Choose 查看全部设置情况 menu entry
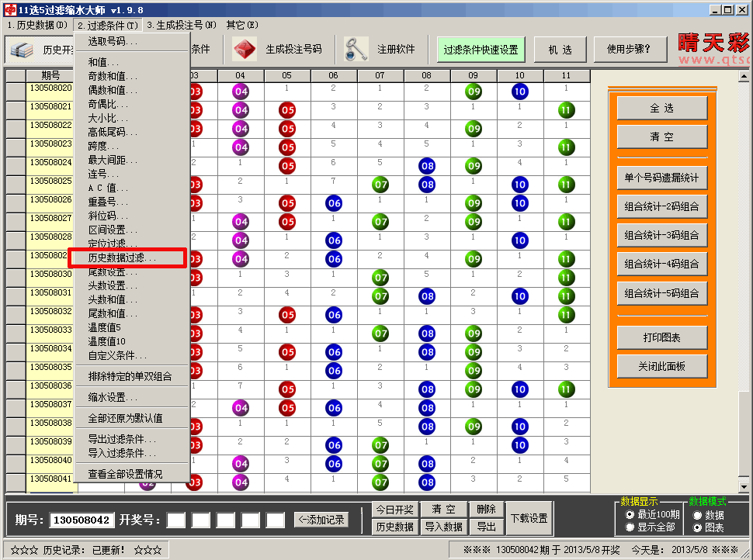753x560 pixels. pyautogui.click(x=132, y=474)
